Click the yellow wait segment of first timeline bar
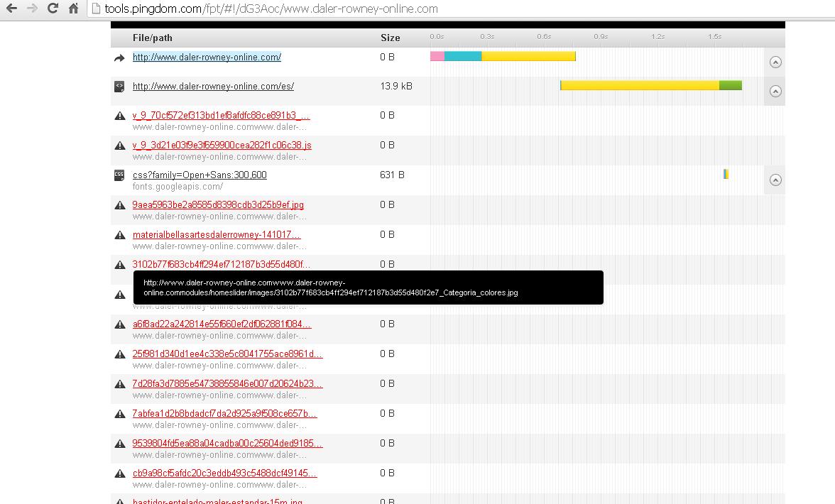Image resolution: width=835 pixels, height=504 pixels. (528, 56)
